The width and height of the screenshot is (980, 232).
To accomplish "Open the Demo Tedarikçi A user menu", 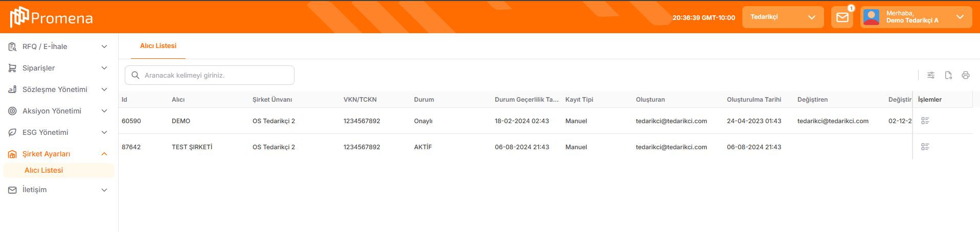I will pos(916,17).
